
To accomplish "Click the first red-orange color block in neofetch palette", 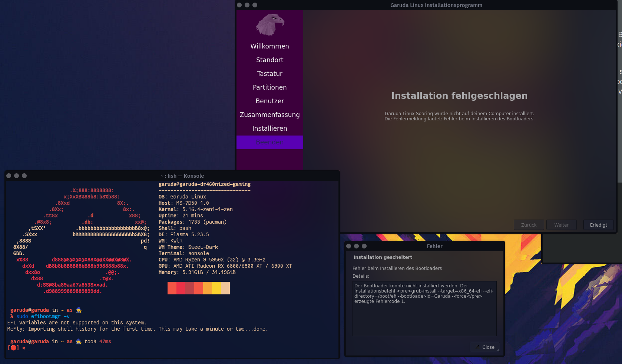I will click(x=172, y=288).
